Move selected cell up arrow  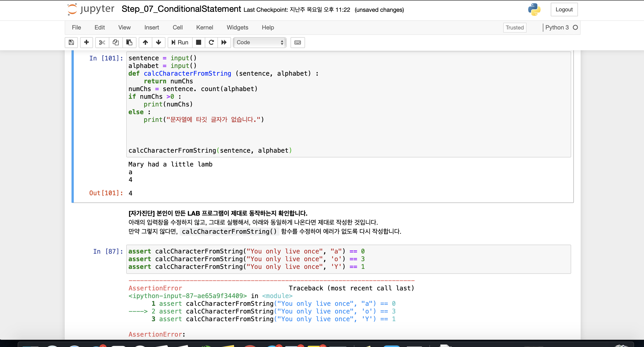[145, 42]
